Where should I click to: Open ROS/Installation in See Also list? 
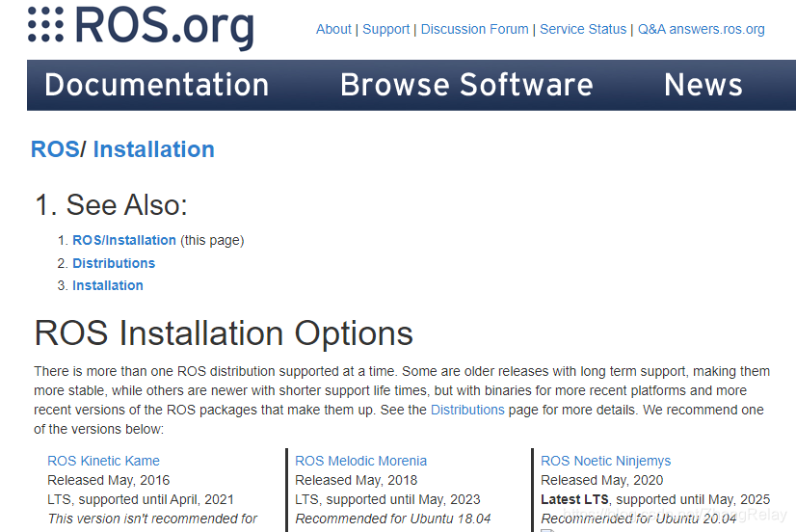124,240
